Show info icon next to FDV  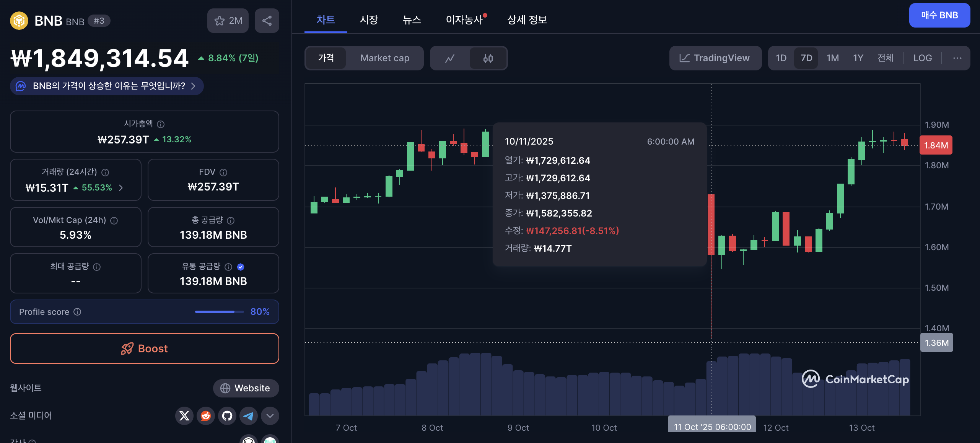point(223,172)
